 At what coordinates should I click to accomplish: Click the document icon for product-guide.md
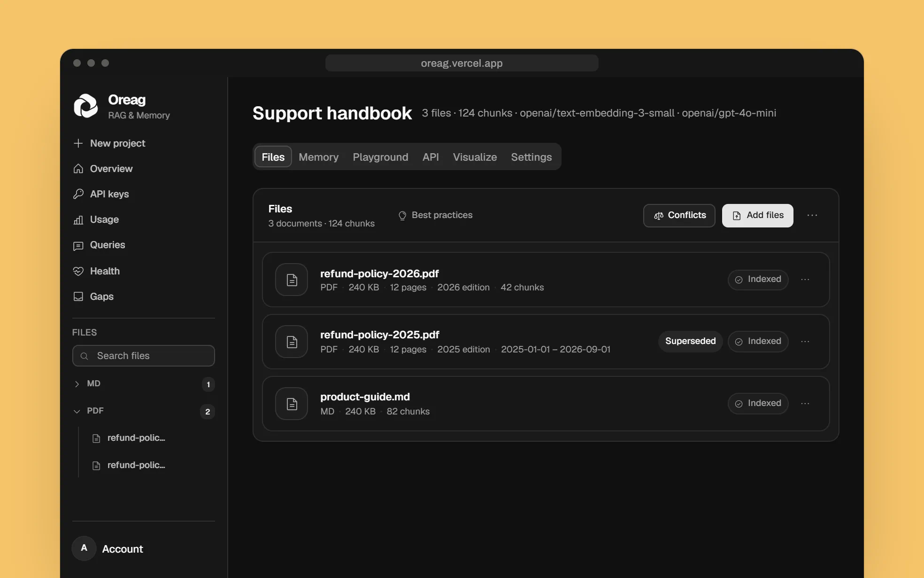[292, 404]
